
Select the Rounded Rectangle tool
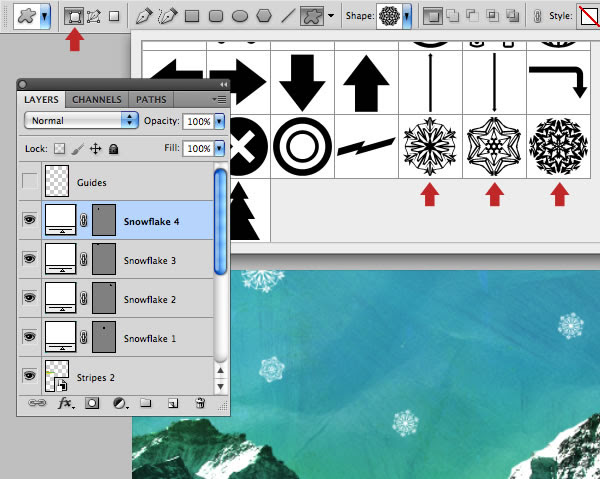coord(216,16)
